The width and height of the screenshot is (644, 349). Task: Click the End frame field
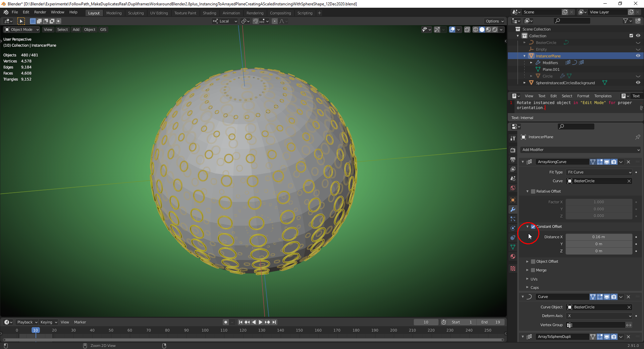pyautogui.click(x=491, y=322)
